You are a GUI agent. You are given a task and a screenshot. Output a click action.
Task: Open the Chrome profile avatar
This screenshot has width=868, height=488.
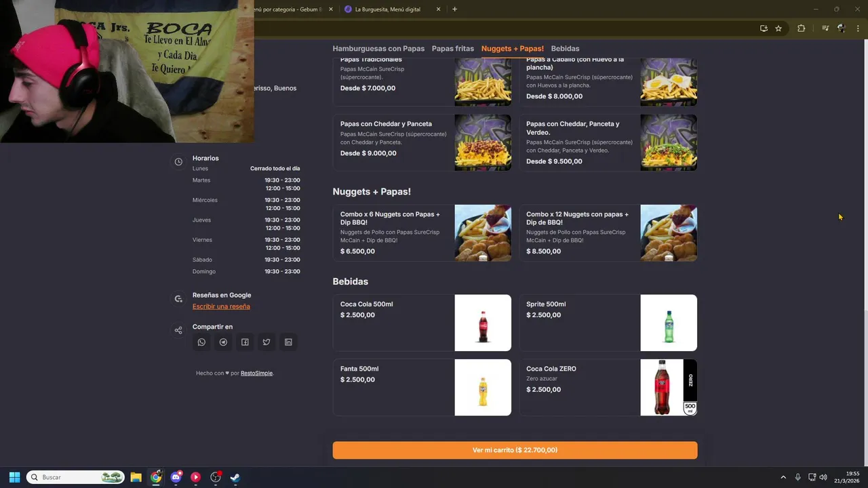tap(842, 28)
